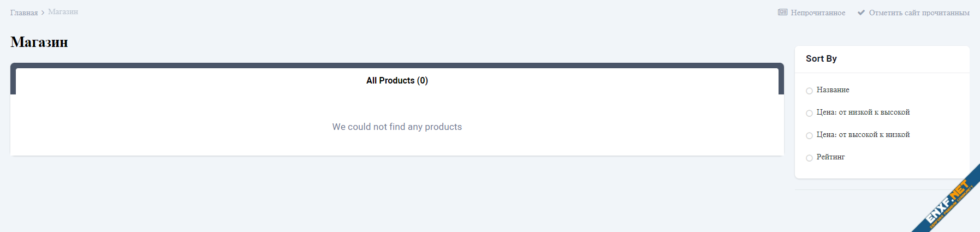The height and width of the screenshot is (232, 980).
Task: Select the high-to-low price radio circle
Action: point(809,135)
